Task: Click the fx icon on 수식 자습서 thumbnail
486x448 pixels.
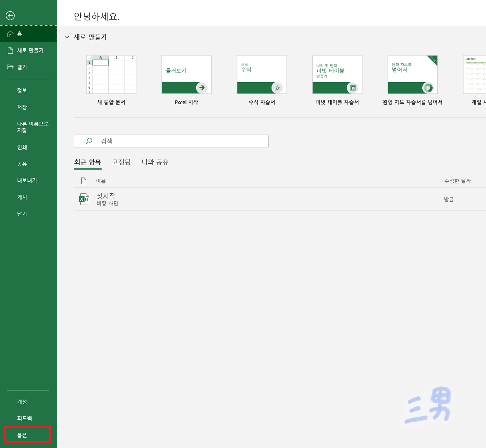Action: [x=278, y=88]
